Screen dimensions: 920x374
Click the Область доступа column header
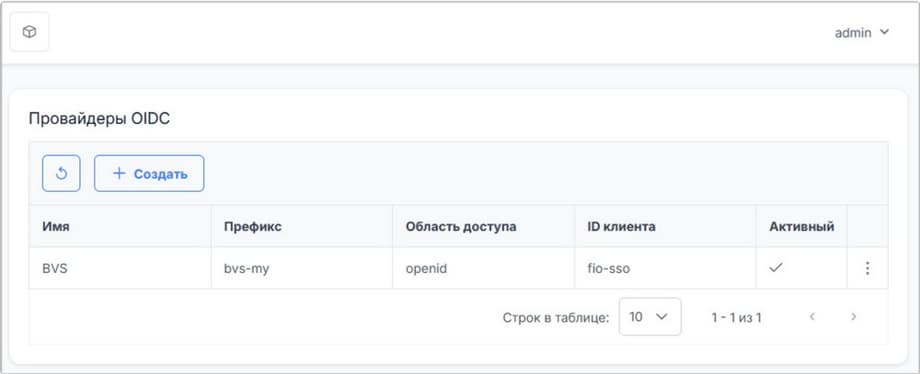coord(461,227)
